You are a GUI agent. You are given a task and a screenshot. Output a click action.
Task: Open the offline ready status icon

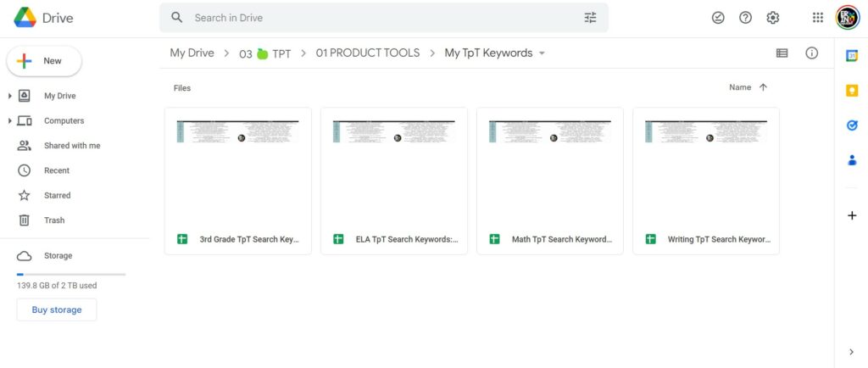click(x=718, y=18)
